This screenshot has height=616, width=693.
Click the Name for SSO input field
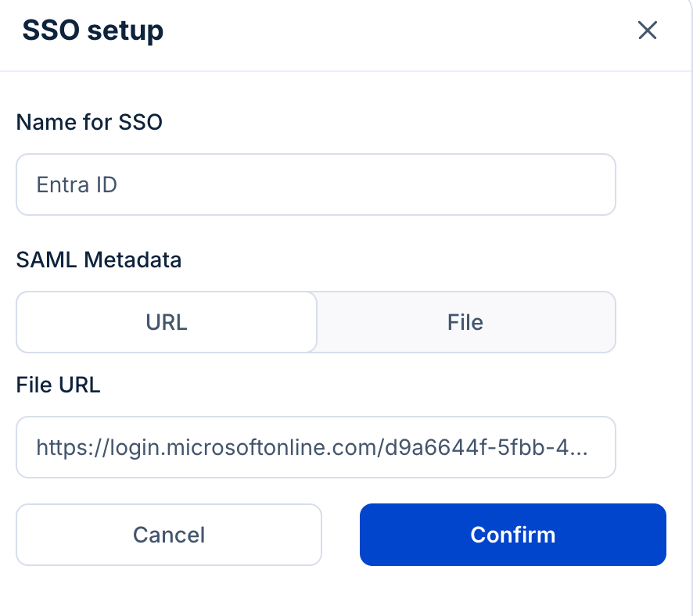pyautogui.click(x=315, y=184)
